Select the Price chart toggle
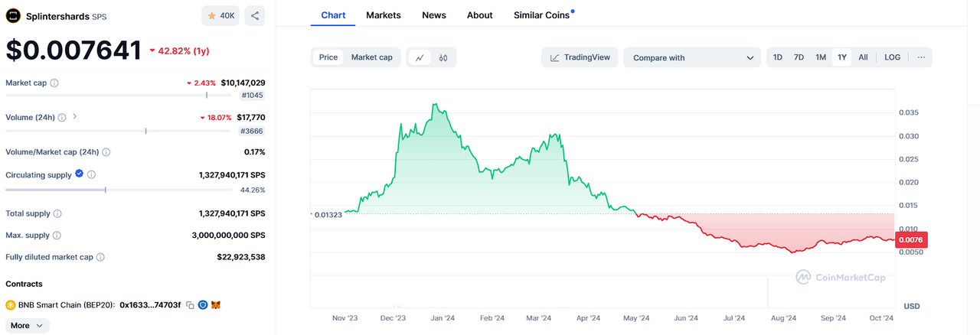Screen dimensions: 980x335 pos(328,57)
